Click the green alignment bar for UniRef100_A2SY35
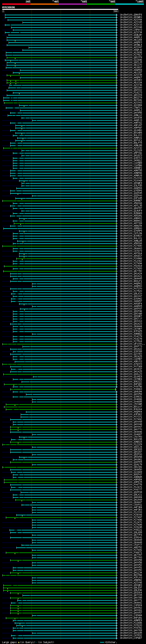146x644 pixels. [x=62, y=75]
